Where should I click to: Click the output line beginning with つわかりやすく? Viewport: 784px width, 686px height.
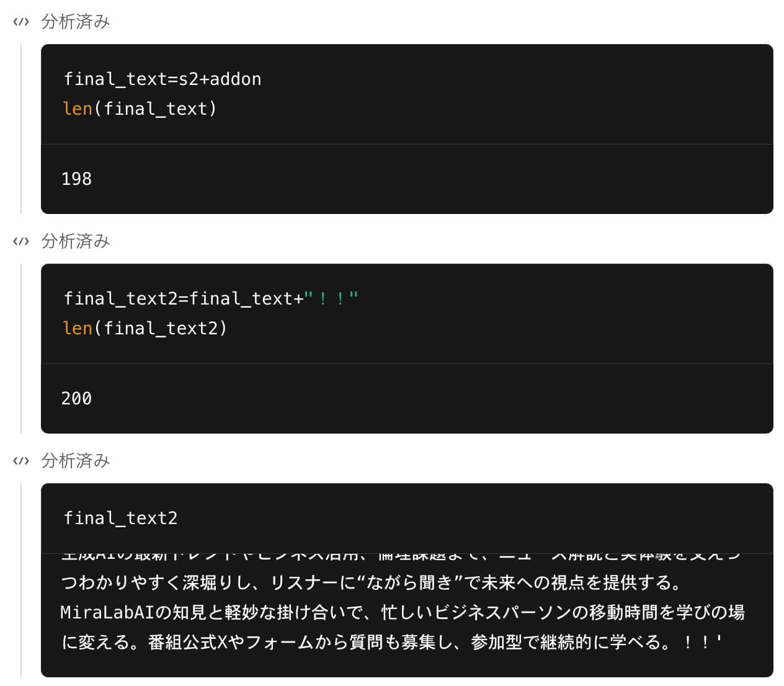click(x=372, y=583)
